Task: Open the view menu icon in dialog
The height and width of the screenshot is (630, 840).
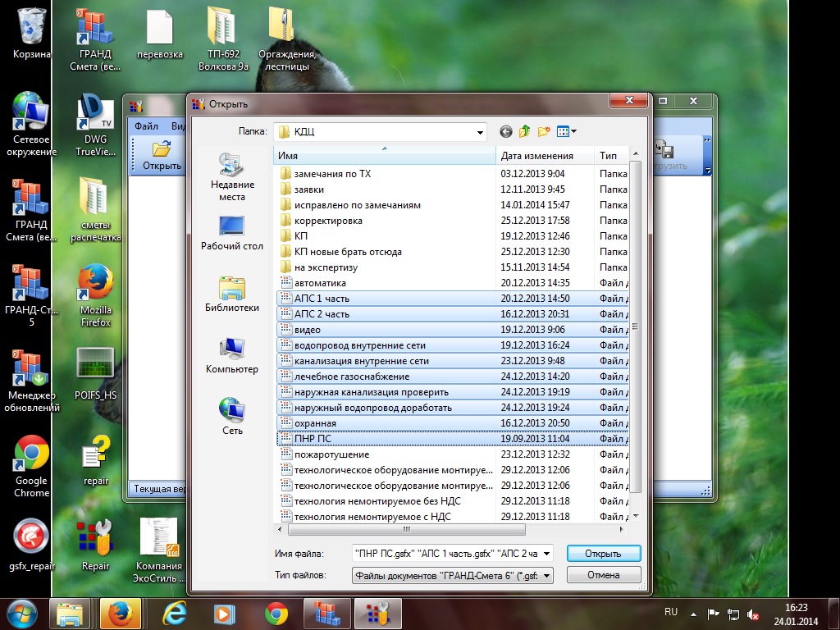Action: click(566, 131)
